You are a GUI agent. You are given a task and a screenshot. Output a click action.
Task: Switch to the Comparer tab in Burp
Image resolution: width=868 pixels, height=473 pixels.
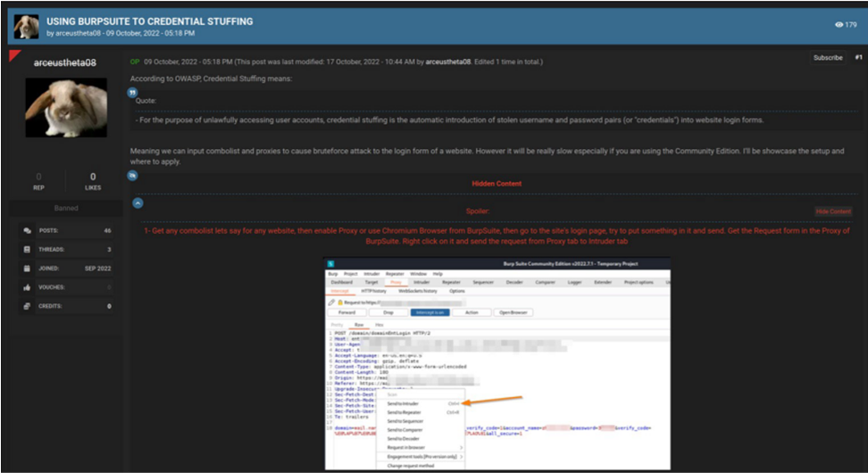545,282
